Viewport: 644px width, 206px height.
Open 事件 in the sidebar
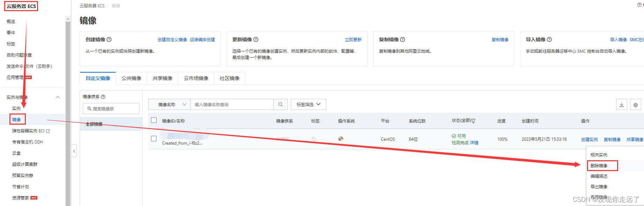point(11,32)
